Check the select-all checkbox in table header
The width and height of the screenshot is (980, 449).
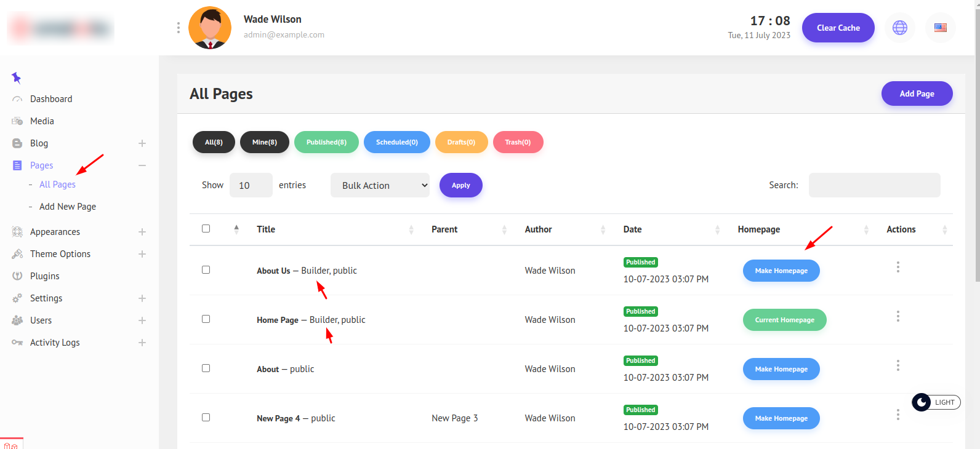(x=206, y=229)
